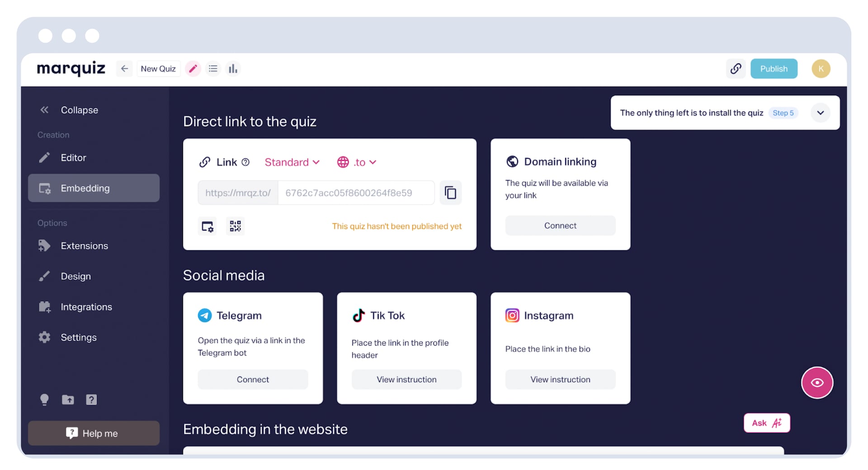Open the list view icon in header

(213, 69)
